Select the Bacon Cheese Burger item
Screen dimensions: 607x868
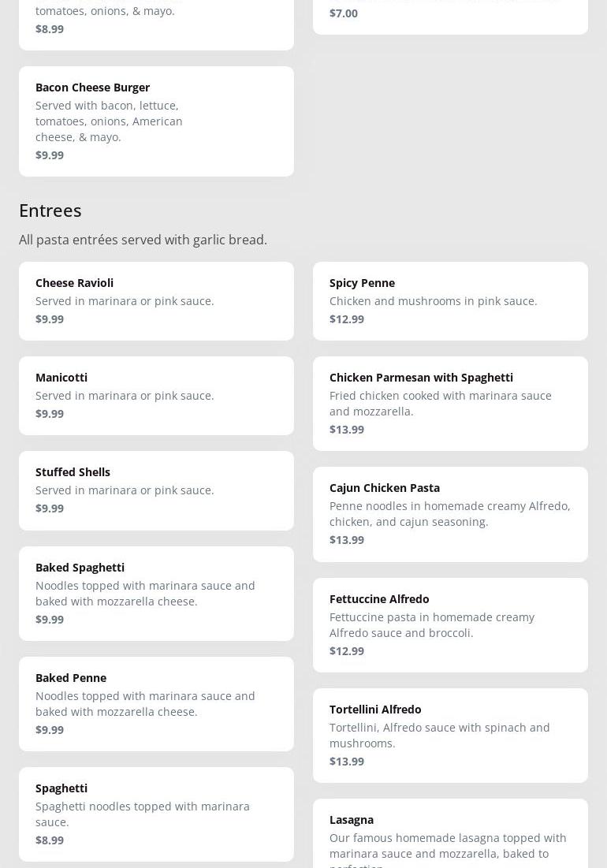pyautogui.click(x=156, y=121)
